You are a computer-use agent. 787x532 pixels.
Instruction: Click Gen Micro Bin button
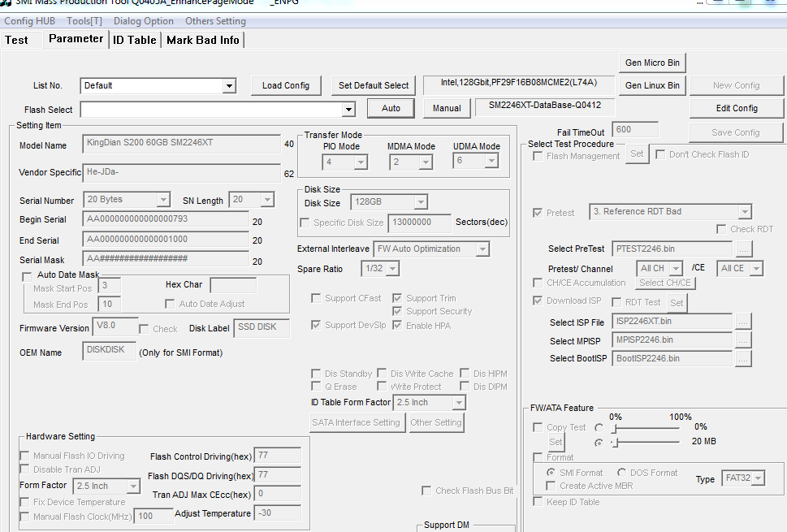point(652,63)
